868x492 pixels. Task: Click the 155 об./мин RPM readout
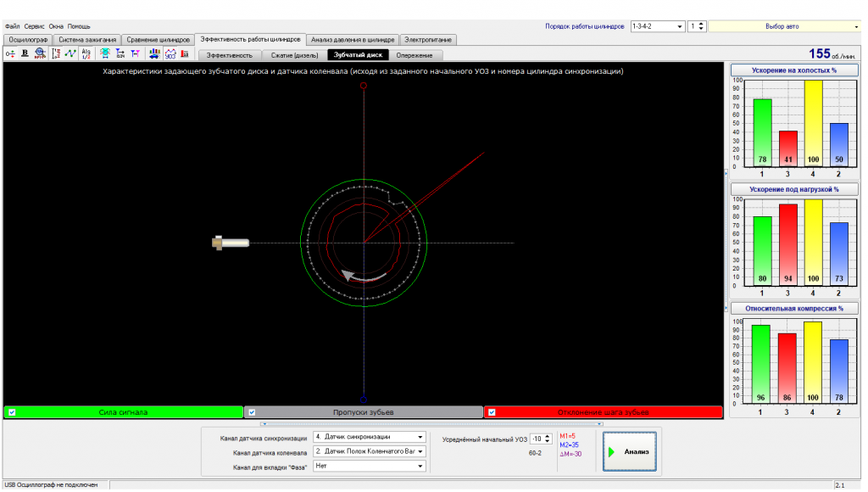[x=832, y=53]
